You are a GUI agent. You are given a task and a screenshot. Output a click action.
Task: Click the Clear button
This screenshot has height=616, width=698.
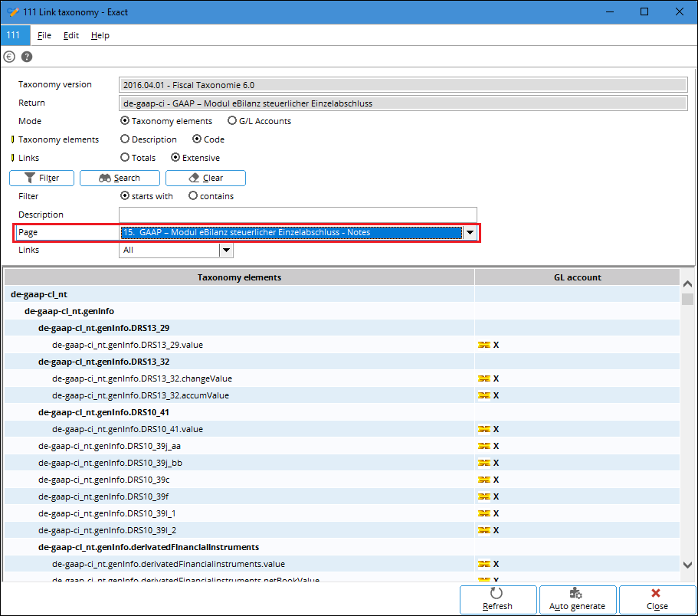click(205, 178)
